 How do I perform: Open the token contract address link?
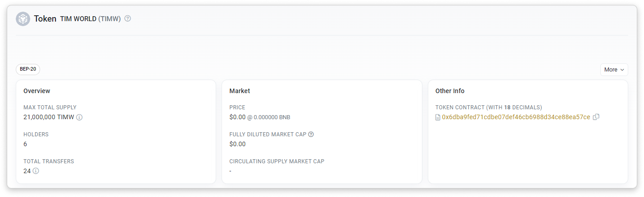point(516,117)
